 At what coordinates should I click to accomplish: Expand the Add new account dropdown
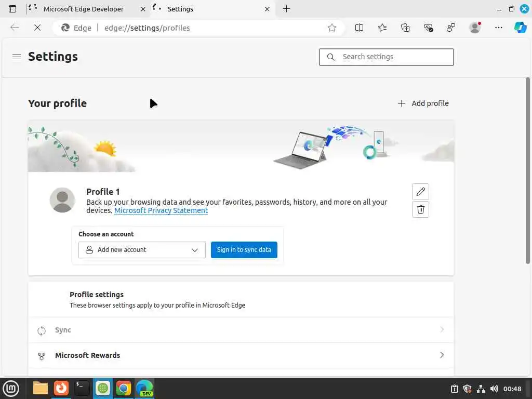pos(142,250)
